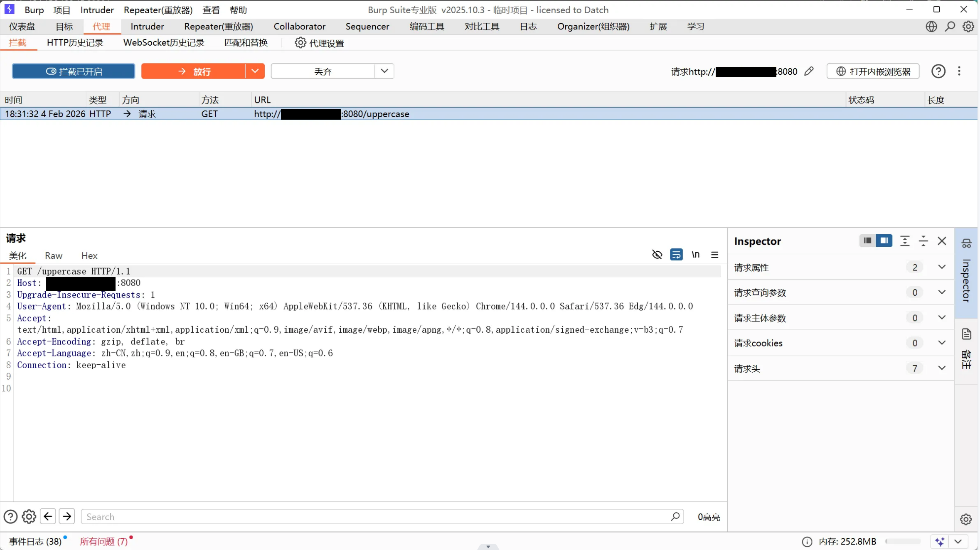Click the Search input field

(382, 516)
